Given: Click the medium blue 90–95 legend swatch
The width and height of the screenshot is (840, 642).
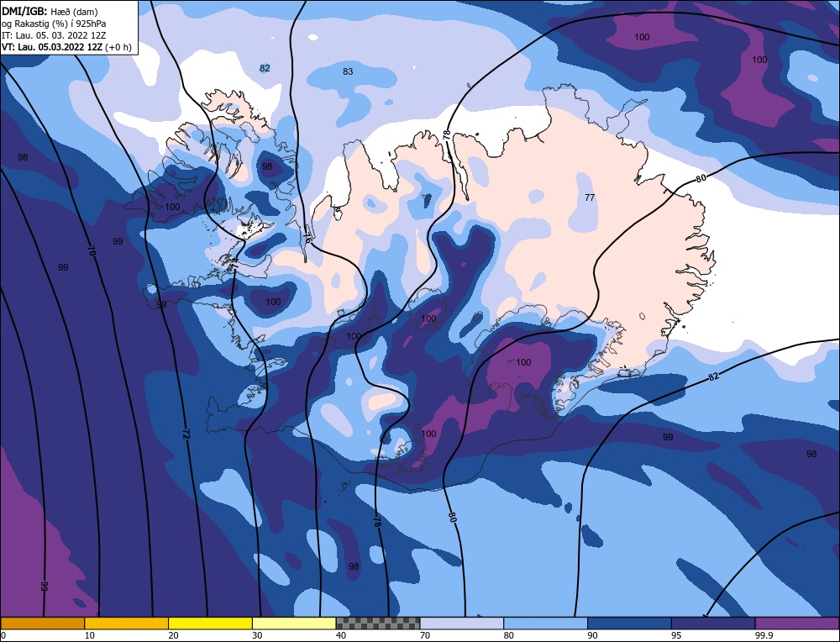Looking at the screenshot, I should click(x=629, y=623).
